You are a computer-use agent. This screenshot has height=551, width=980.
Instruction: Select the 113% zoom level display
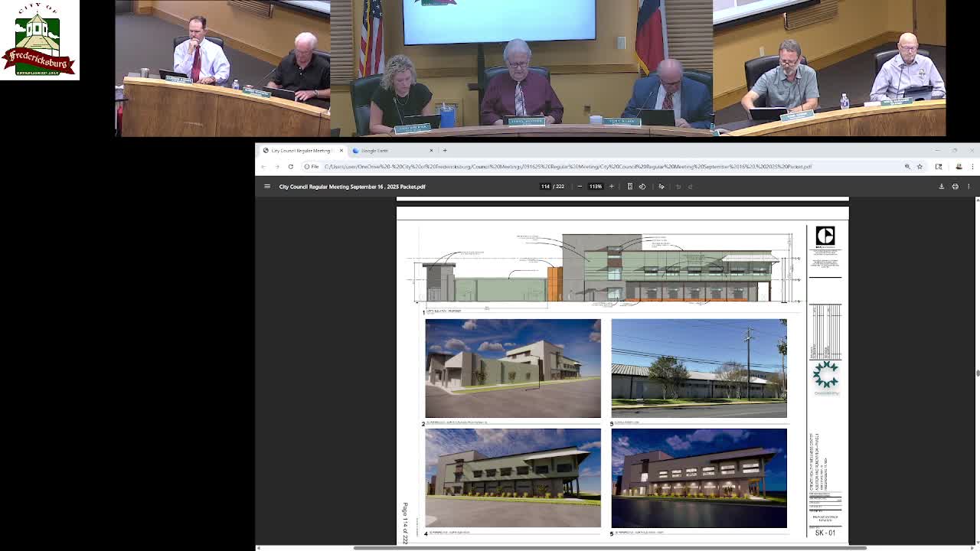click(x=595, y=186)
